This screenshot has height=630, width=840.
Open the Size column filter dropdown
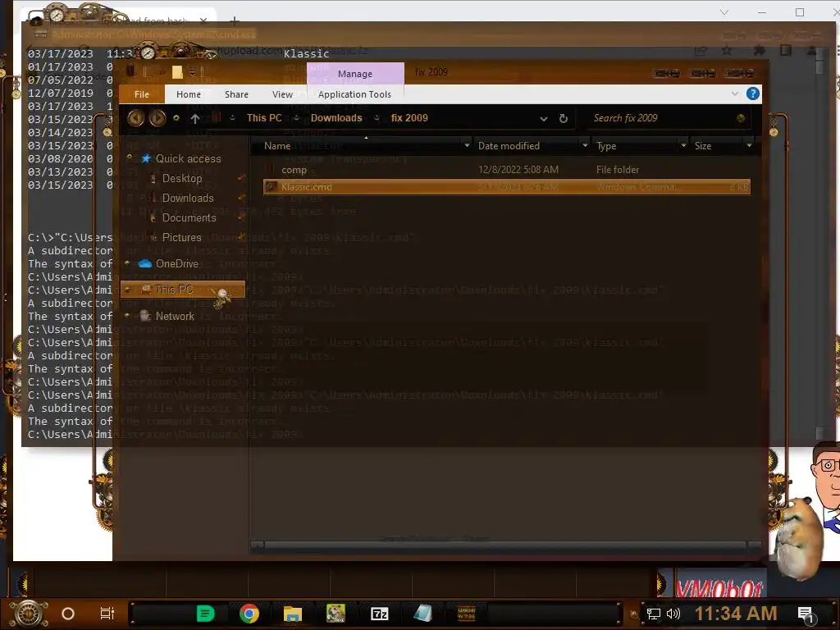tap(749, 145)
